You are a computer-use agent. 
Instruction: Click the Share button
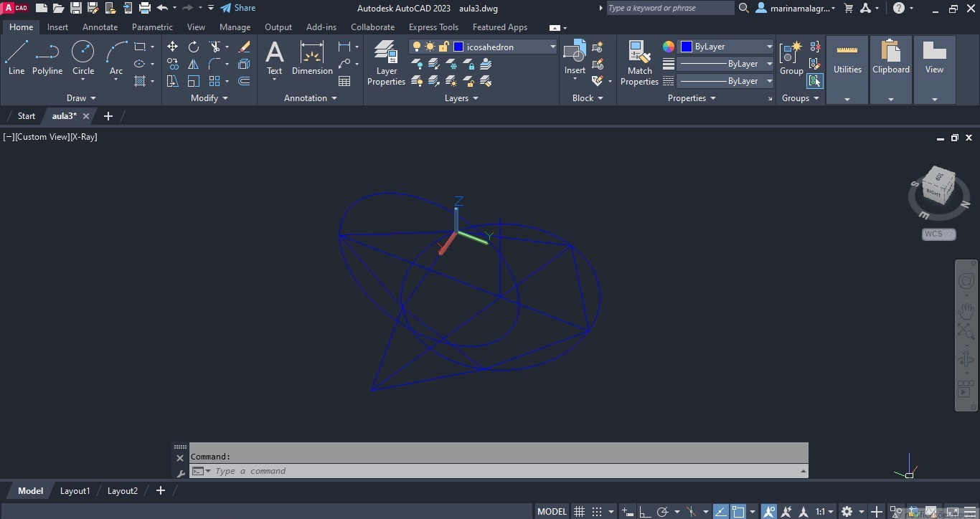(237, 8)
